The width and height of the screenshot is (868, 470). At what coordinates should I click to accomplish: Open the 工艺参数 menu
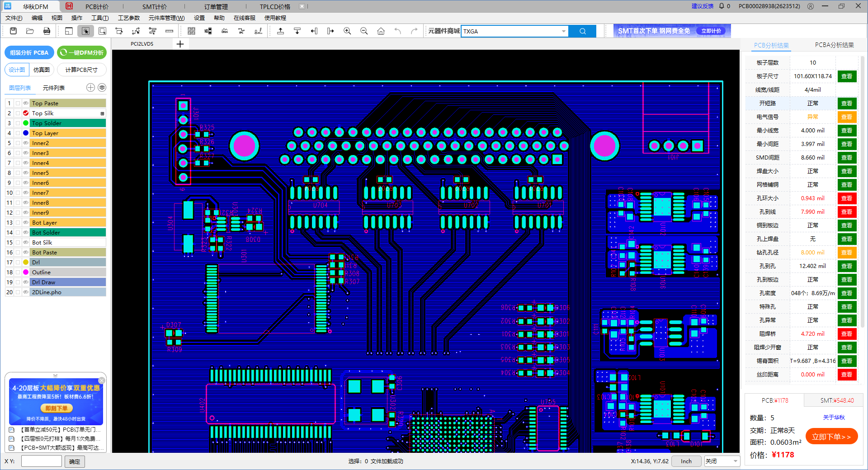(129, 18)
